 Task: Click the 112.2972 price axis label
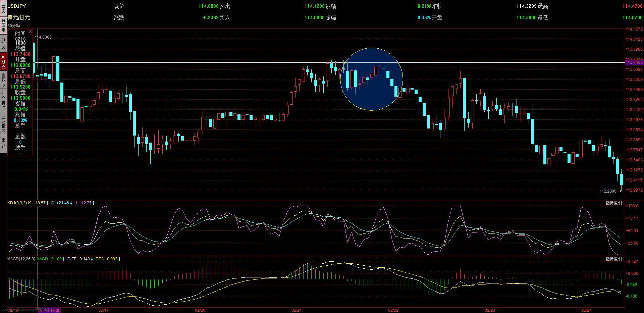pyautogui.click(x=634, y=190)
